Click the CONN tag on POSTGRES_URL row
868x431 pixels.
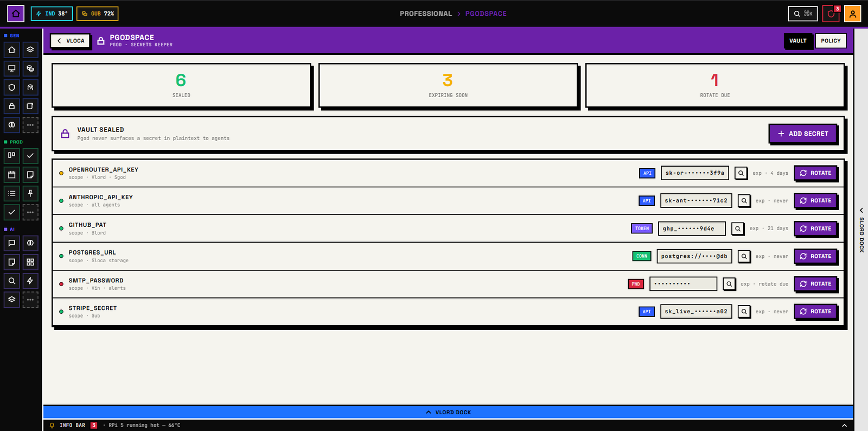(642, 256)
